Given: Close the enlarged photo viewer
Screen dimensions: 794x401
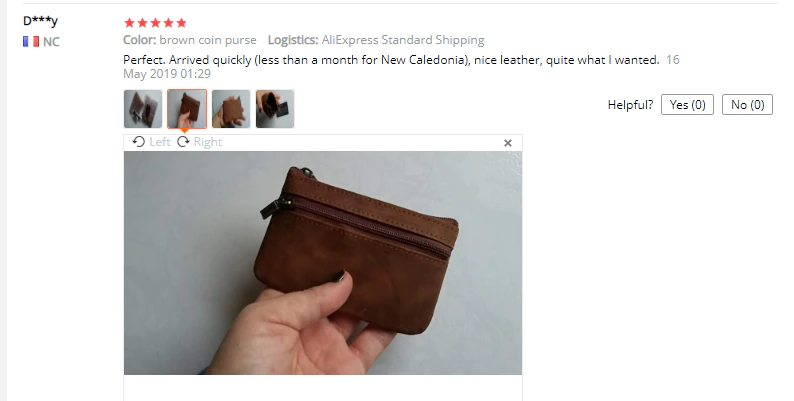Looking at the screenshot, I should pos(508,143).
